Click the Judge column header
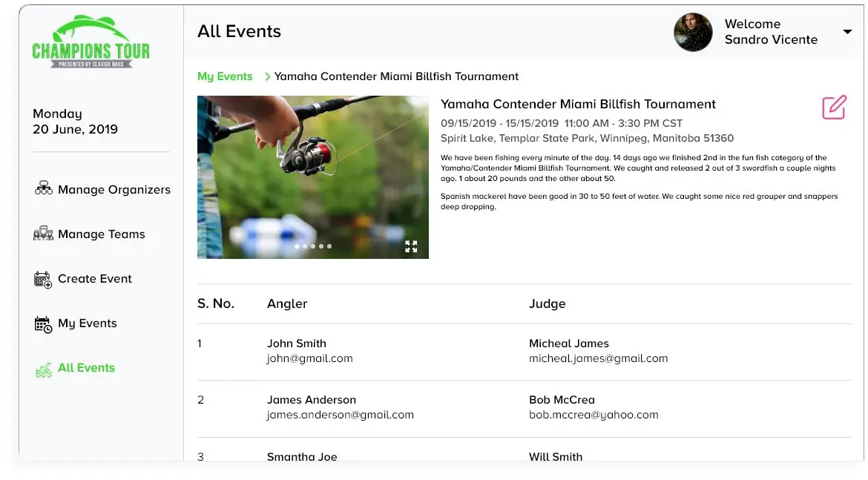Viewport: 868px width, 480px height. pos(547,303)
